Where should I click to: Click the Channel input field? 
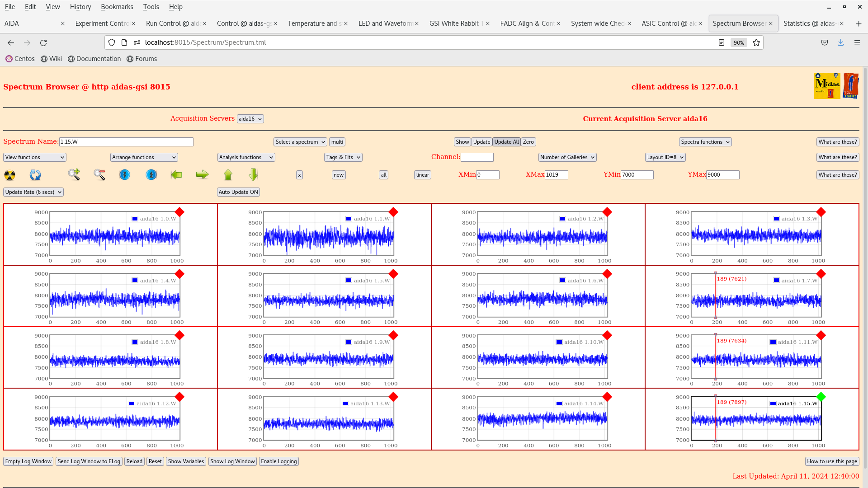[477, 157]
